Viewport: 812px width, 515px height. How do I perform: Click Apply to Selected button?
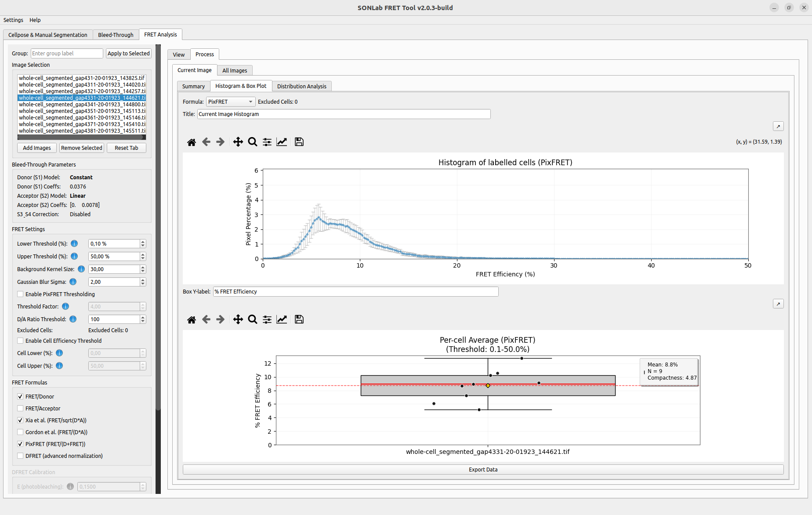[x=129, y=53]
